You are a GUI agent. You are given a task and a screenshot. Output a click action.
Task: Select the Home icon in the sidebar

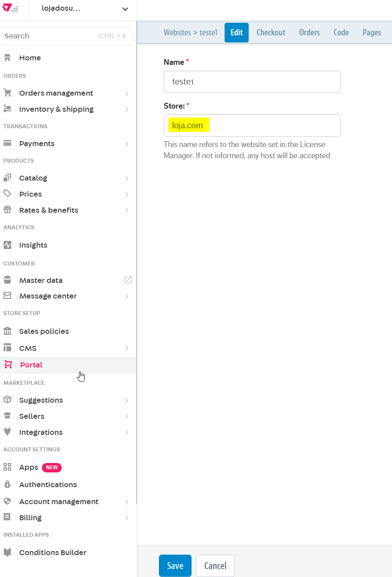coord(7,57)
